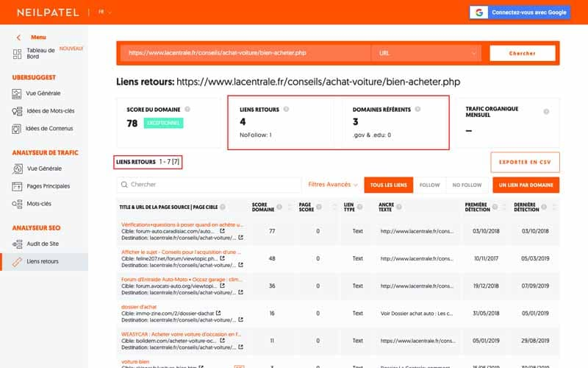Click the 03/10/2018 première détection cell
This screenshot has width=588, height=368.
(486, 231)
